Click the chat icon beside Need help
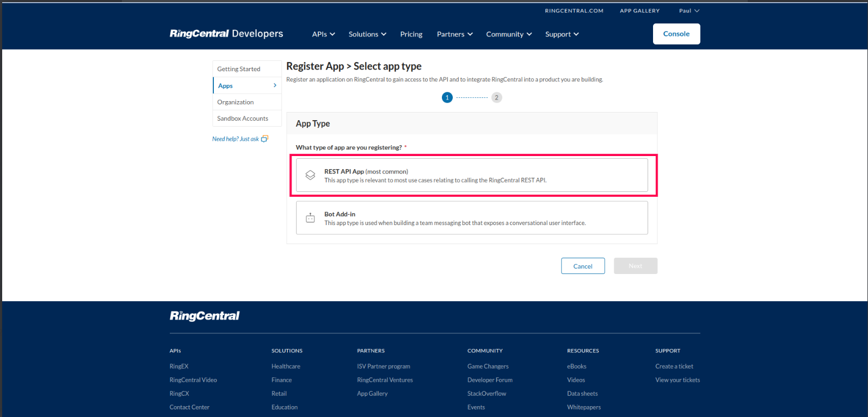This screenshot has height=417, width=868. 264,139
